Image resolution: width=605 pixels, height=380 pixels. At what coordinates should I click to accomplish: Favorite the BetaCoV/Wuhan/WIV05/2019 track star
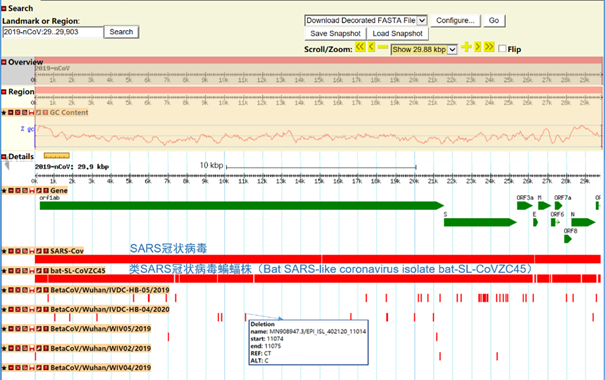4,329
